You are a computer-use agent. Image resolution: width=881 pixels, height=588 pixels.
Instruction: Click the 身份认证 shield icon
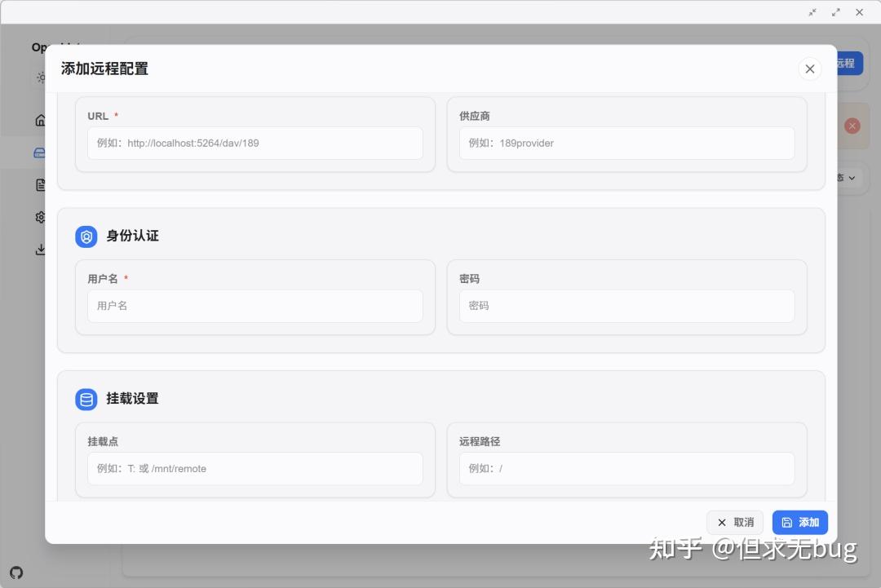(86, 237)
